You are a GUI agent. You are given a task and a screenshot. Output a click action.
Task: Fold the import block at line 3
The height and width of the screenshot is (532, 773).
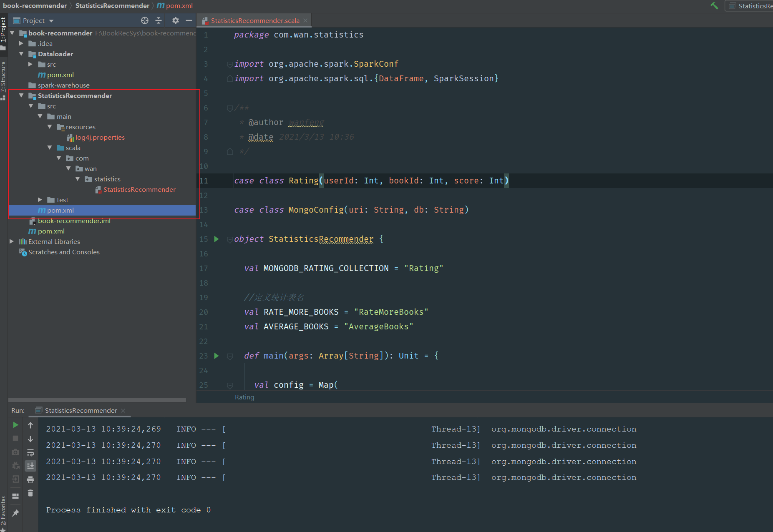229,64
